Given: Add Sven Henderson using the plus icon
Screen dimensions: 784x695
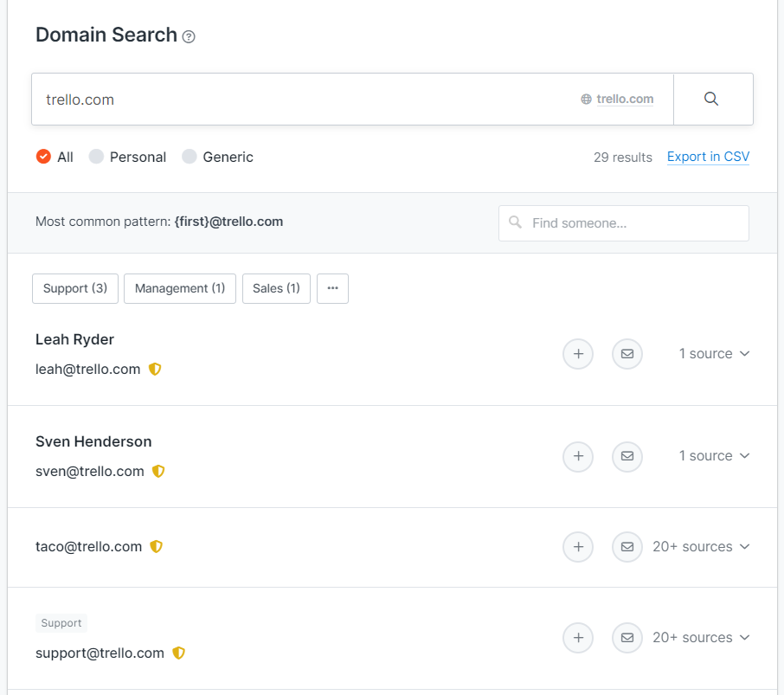Looking at the screenshot, I should (578, 456).
